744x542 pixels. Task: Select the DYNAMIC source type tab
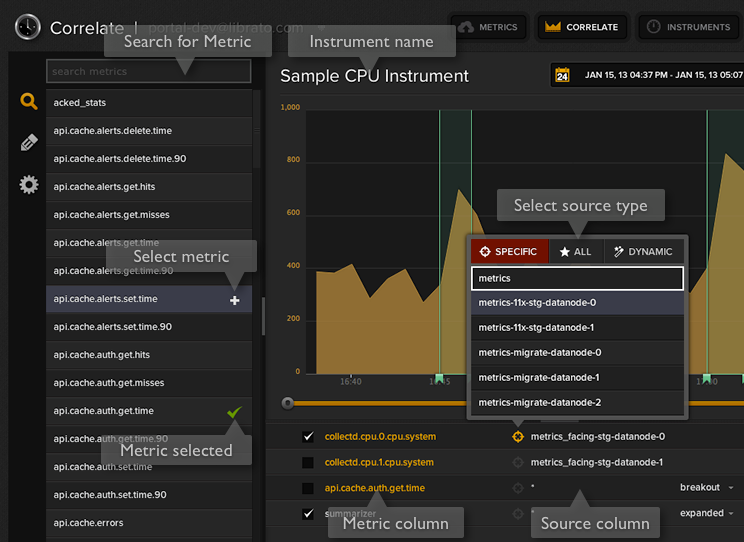tap(644, 252)
